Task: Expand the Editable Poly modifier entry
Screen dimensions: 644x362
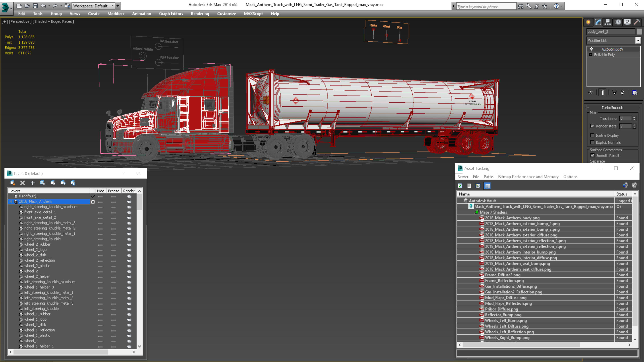Action: click(591, 55)
